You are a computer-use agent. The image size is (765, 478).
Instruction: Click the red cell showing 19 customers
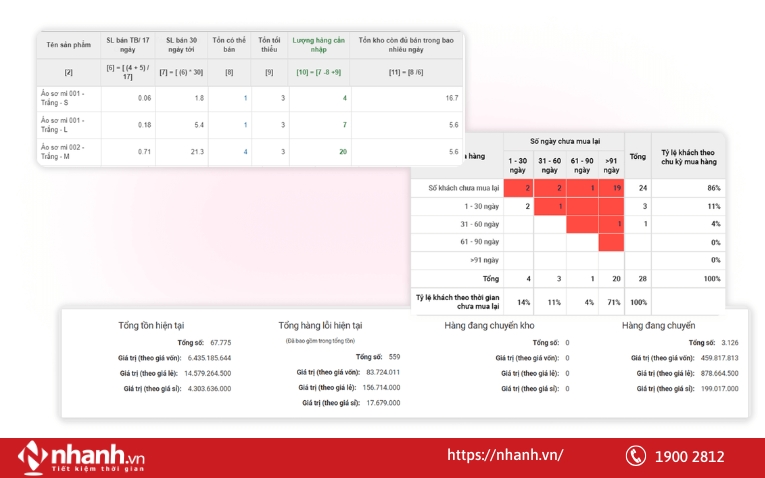coord(611,188)
